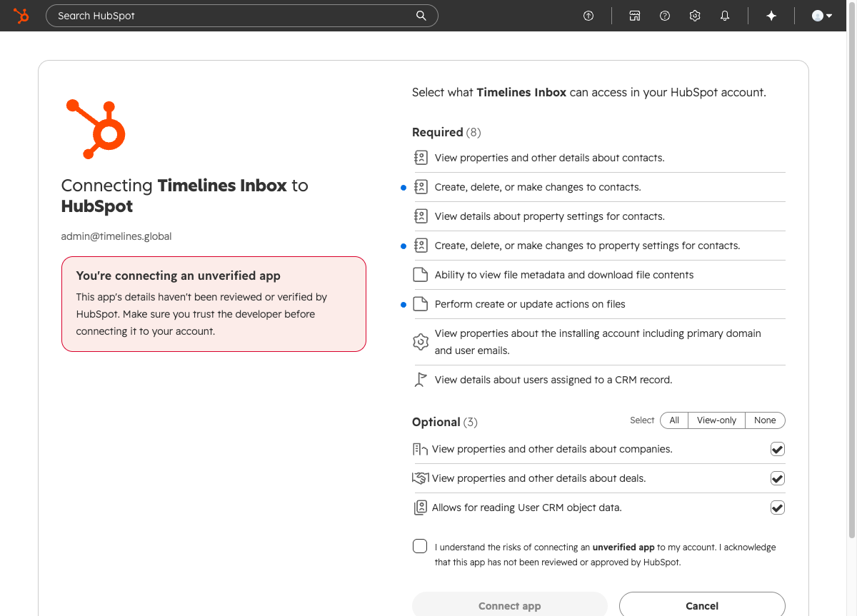The image size is (857, 616).
Task: Focus the Search HubSpot field
Action: 241,16
